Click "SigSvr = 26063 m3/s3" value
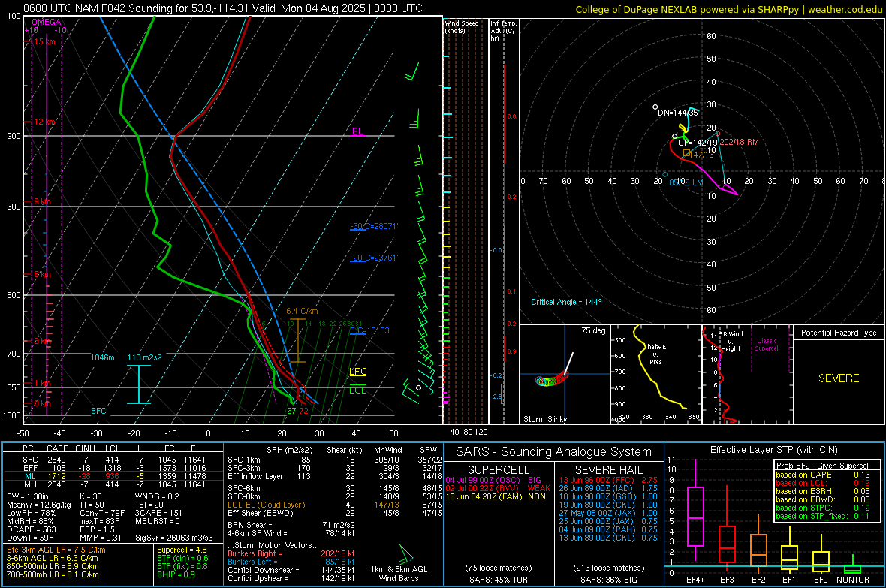886x588 pixels. tap(173, 538)
